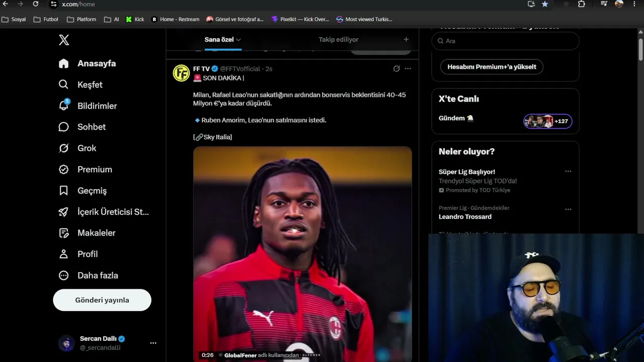Open Makaleler icon in sidebar
Viewport: 644px width, 362px height.
pos(63,233)
